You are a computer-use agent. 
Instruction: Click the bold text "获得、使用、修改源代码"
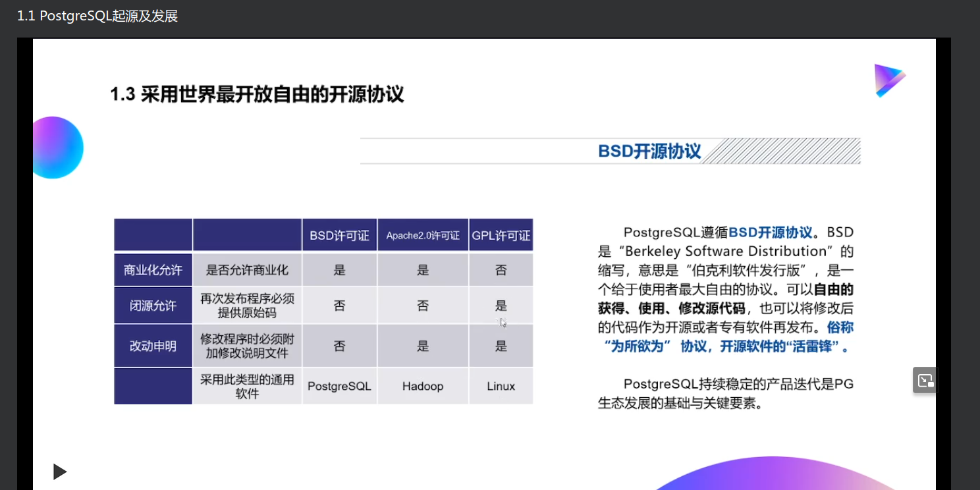[x=671, y=309]
